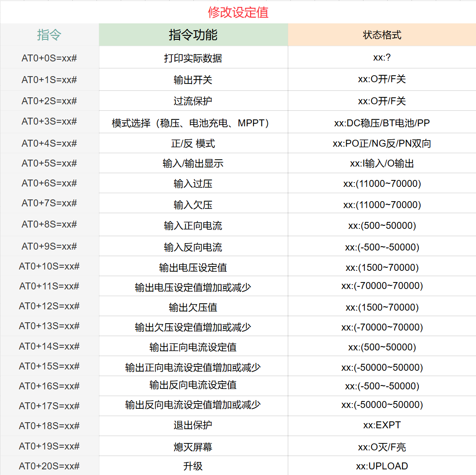This screenshot has height=475, width=476.
Task: Select cell 'AT0+15S=xx#'
Action: coord(49,366)
